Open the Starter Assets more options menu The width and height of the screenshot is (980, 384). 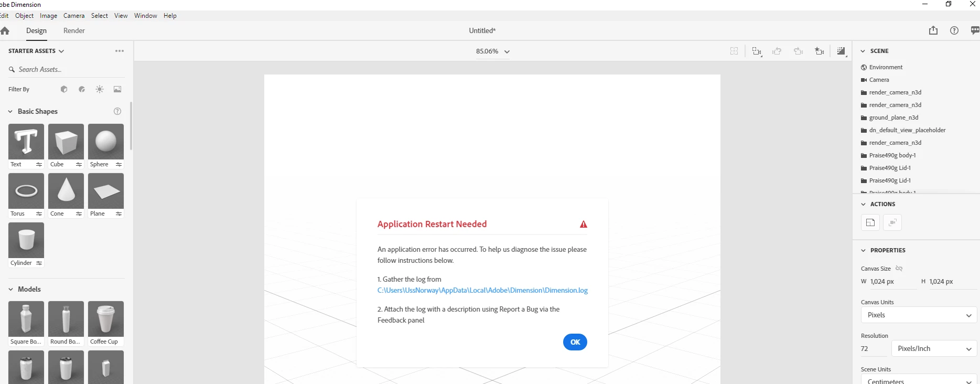click(120, 51)
